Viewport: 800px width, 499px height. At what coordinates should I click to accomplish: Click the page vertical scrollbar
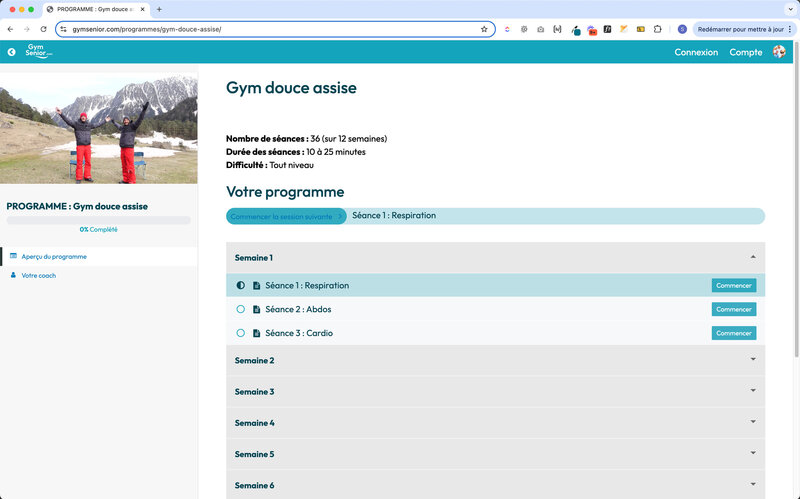796,199
